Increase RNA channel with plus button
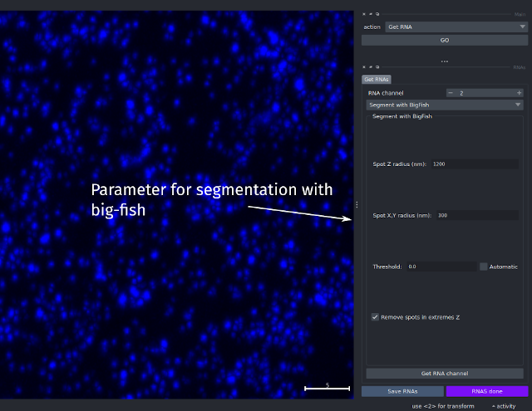Screen dimensions: 532x411 click(x=519, y=93)
